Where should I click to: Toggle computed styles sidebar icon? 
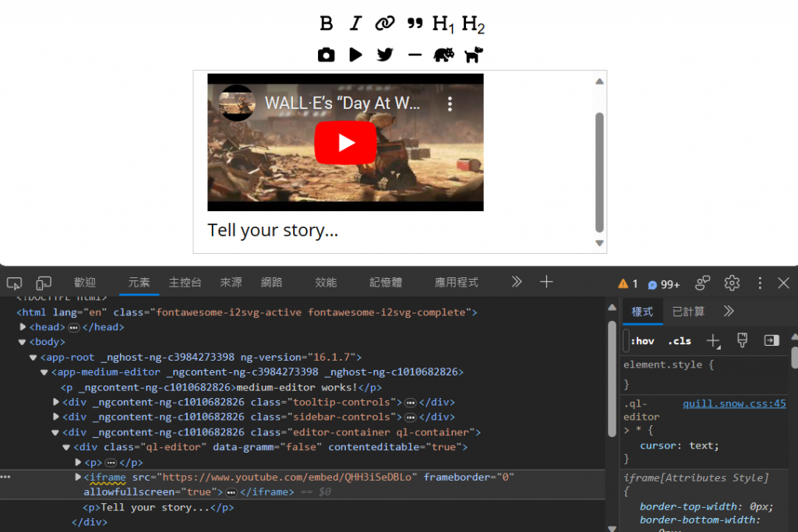772,340
